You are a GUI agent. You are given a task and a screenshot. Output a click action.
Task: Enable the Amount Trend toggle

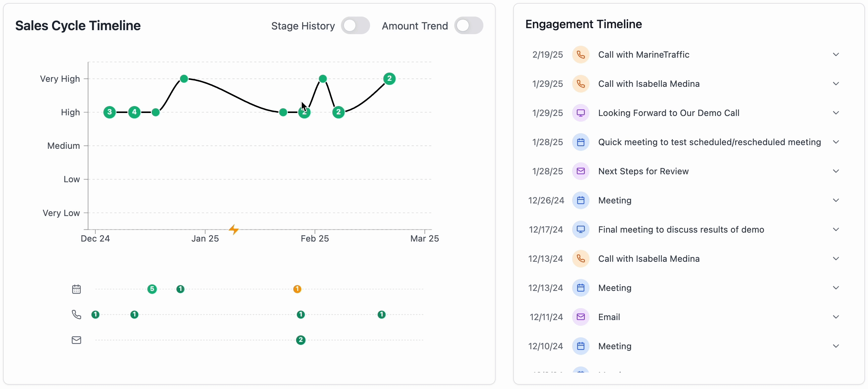[x=469, y=26]
